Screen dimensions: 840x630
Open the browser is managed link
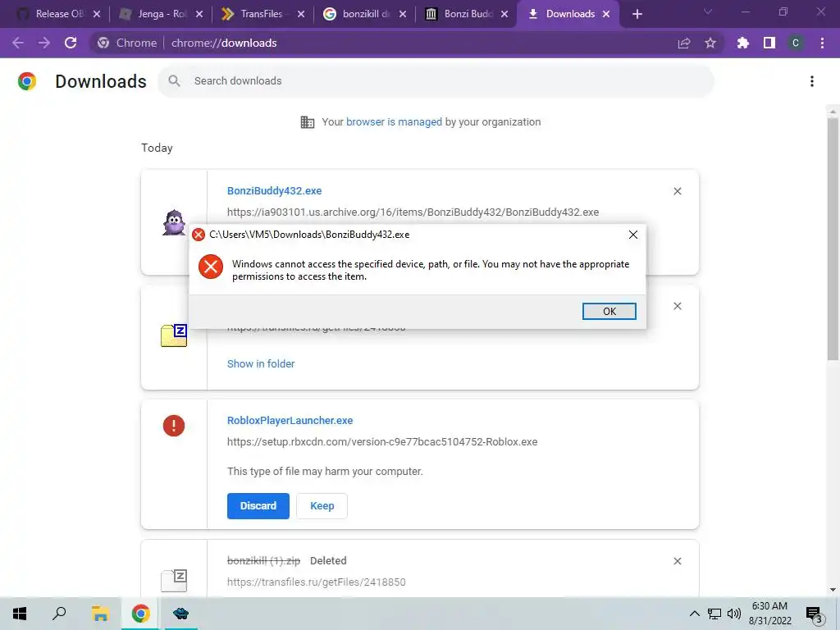394,121
